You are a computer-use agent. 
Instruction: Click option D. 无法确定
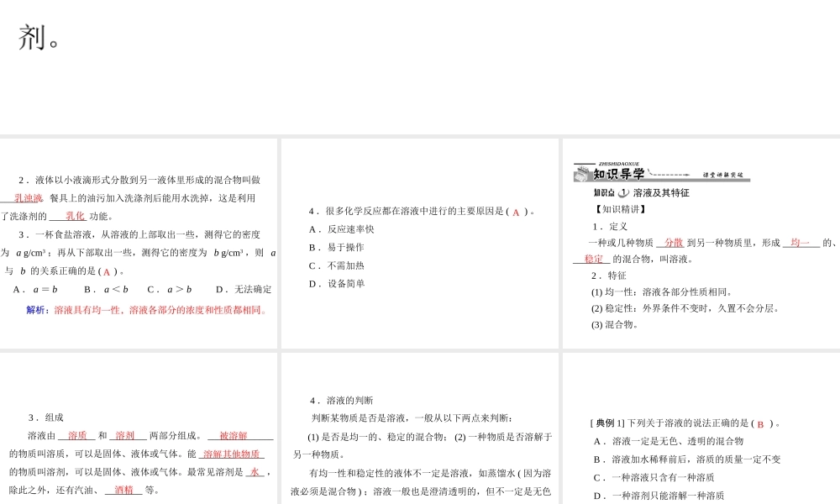pyautogui.click(x=244, y=289)
